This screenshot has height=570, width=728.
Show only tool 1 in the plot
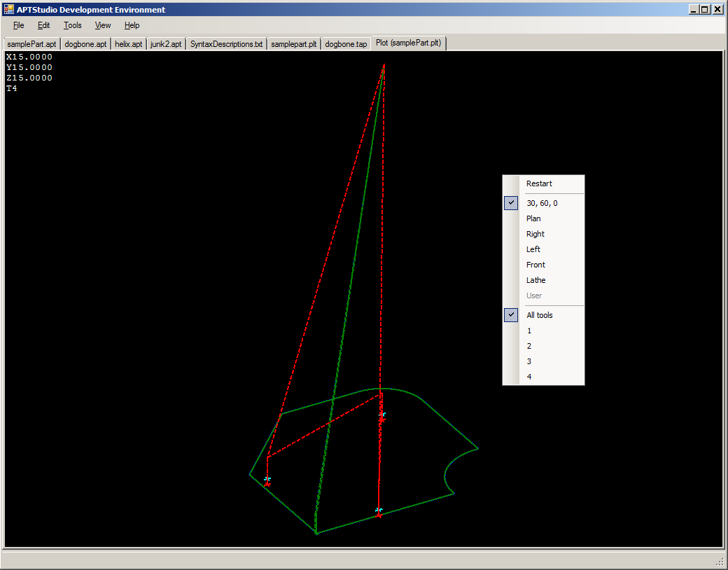pyautogui.click(x=543, y=331)
